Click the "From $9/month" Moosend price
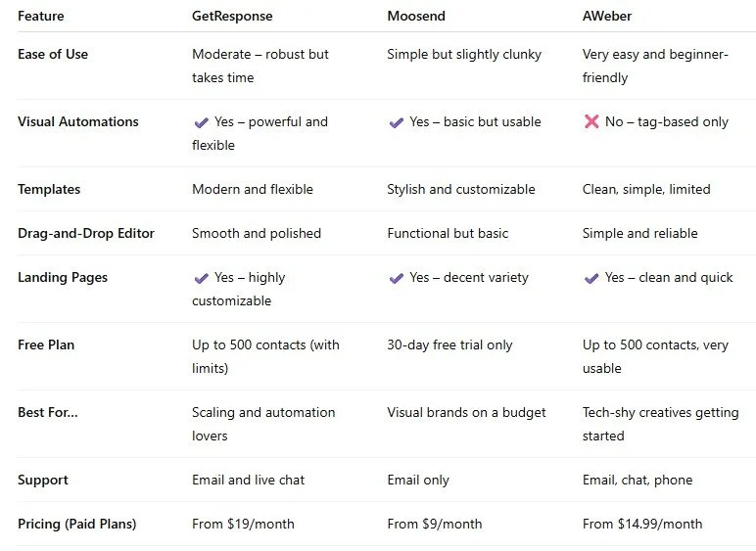The image size is (756, 551). coord(435,525)
